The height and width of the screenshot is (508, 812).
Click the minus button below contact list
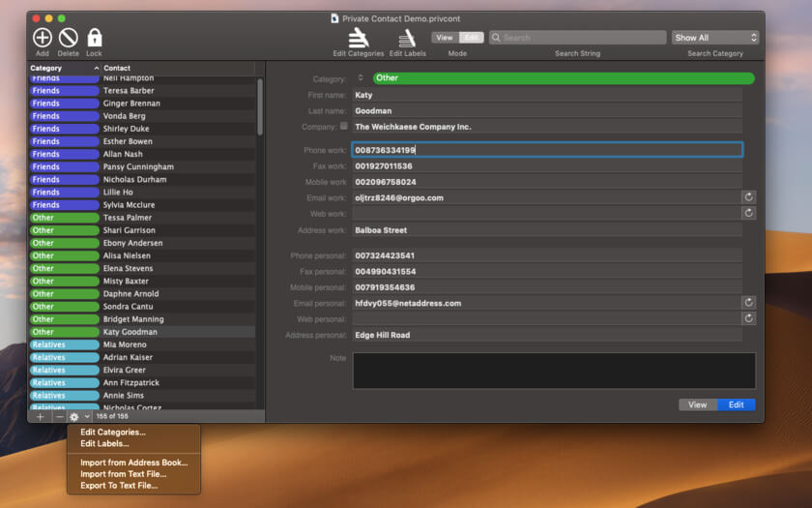point(59,416)
